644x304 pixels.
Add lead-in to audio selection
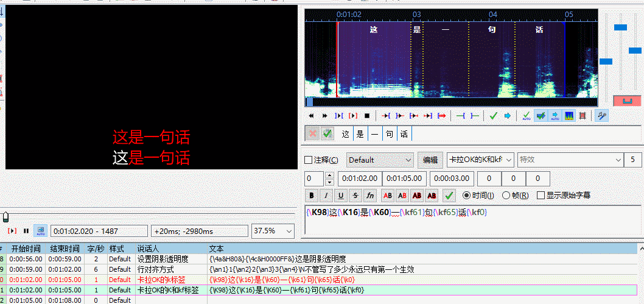461,116
